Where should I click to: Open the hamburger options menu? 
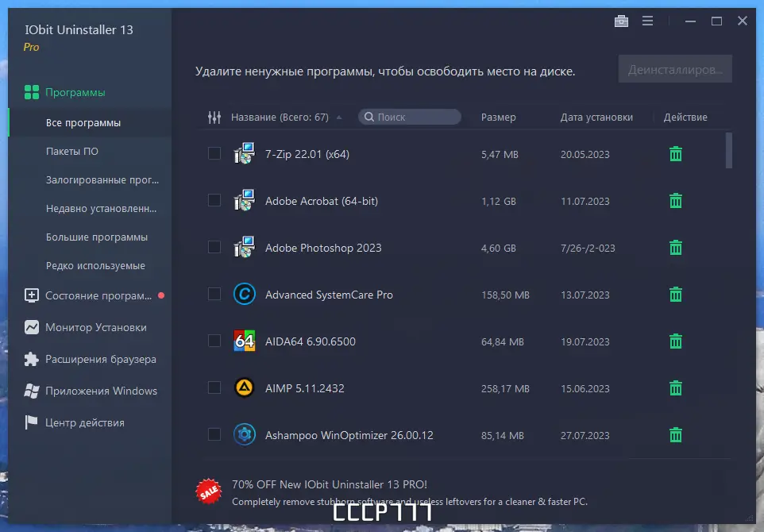[647, 21]
